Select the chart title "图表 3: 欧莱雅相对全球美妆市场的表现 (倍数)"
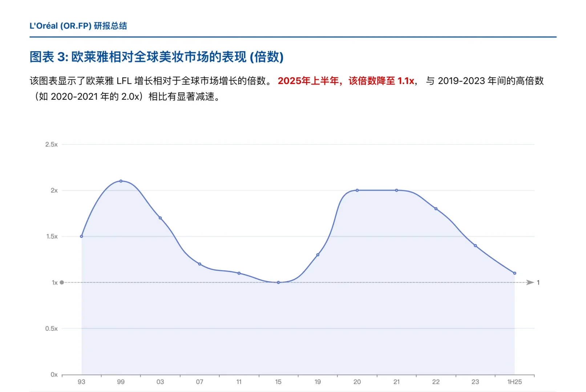 (x=157, y=57)
